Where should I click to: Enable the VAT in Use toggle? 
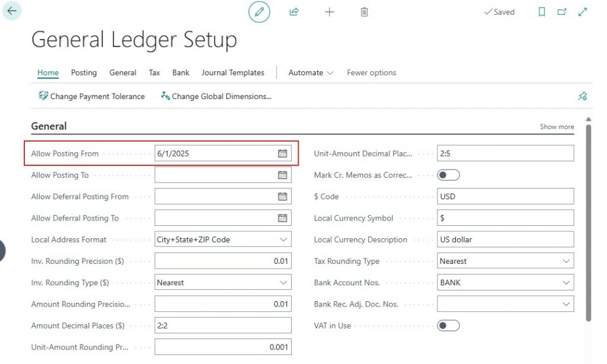(448, 325)
